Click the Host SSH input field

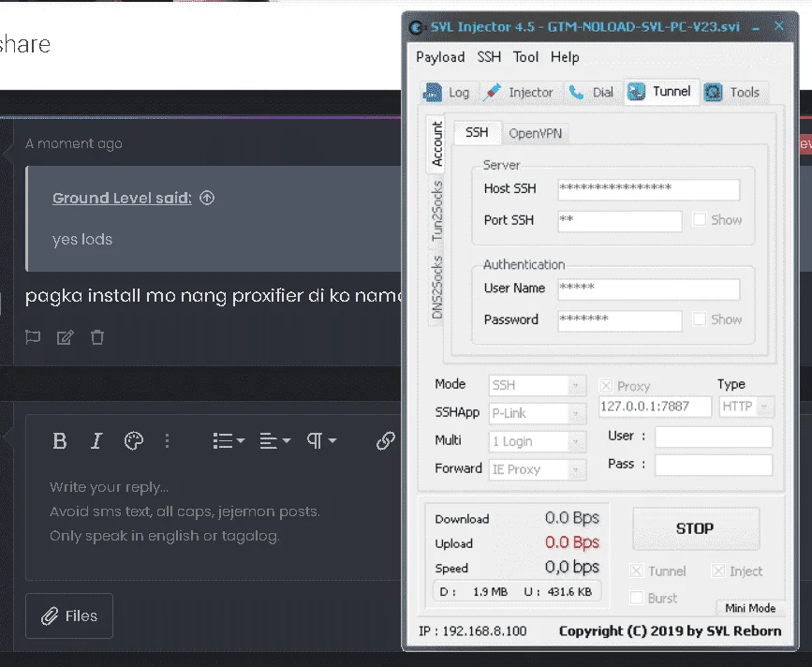coord(648,189)
